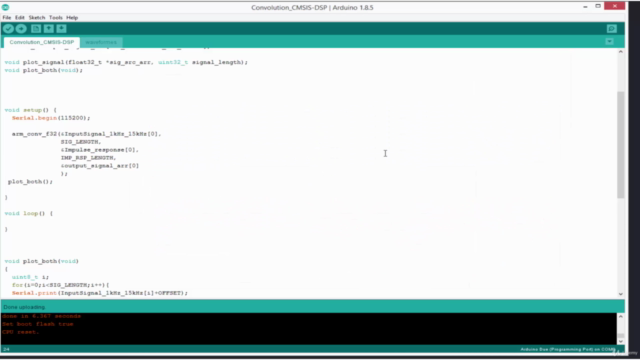Open a sketch using the Open icon
This screenshot has width=640, height=360.
click(x=49, y=29)
